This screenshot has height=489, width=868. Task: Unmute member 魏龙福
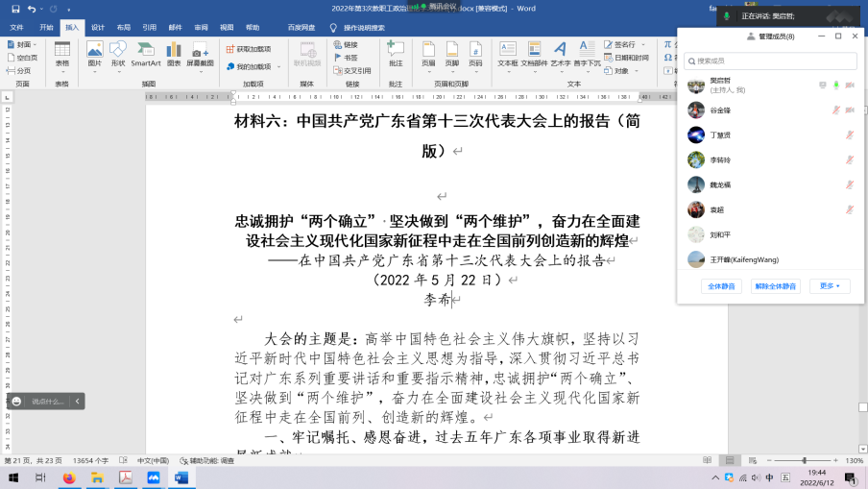pyautogui.click(x=850, y=185)
